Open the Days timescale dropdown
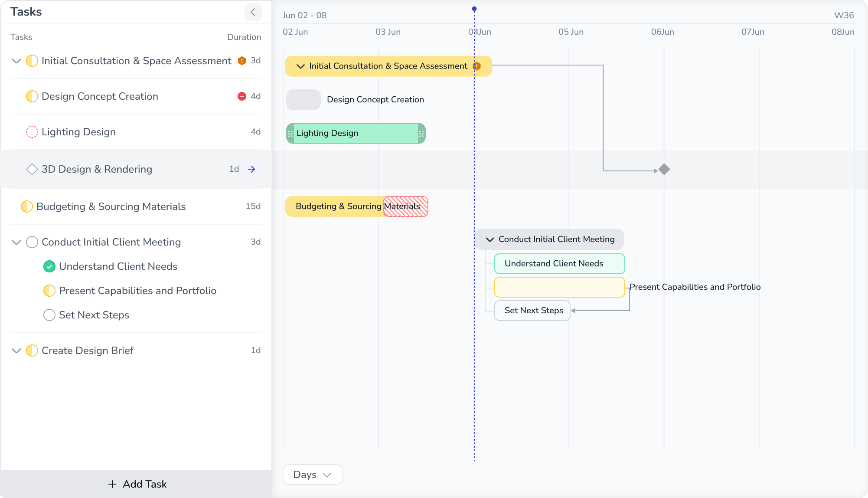This screenshot has width=868, height=498. click(313, 475)
